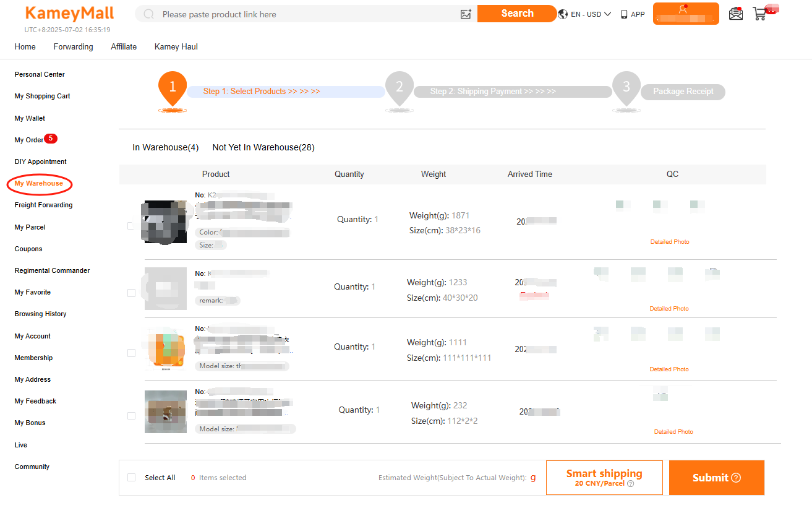Open the Kamey Haul menu item
This screenshot has height=508, width=812.
pyautogui.click(x=176, y=46)
